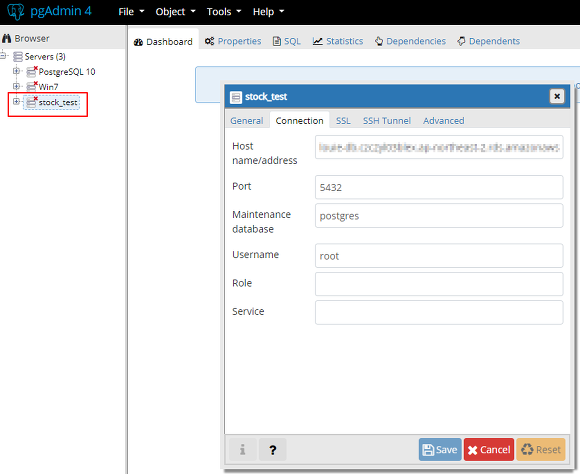This screenshot has width=580, height=474.
Task: Click the Cancel button
Action: coord(489,450)
